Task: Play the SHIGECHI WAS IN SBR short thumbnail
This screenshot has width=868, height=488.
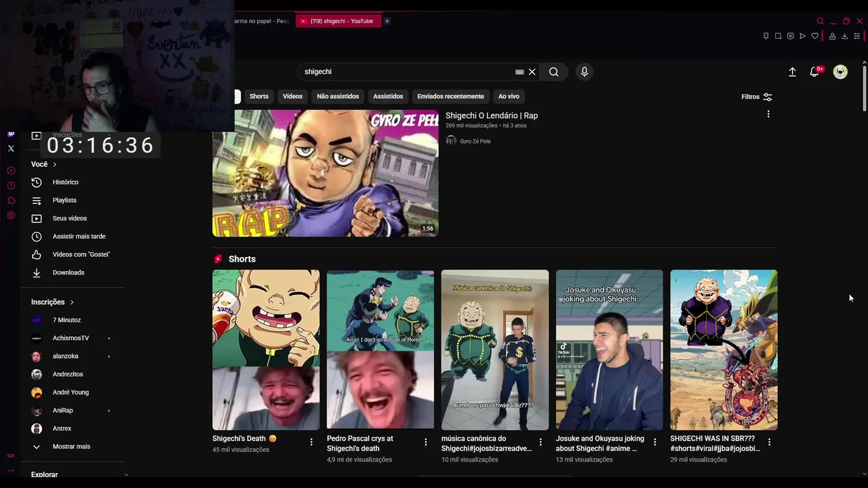Action: point(724,350)
